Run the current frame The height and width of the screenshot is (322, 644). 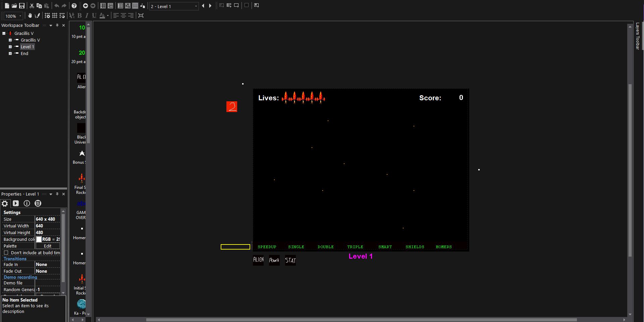pyautogui.click(x=237, y=5)
